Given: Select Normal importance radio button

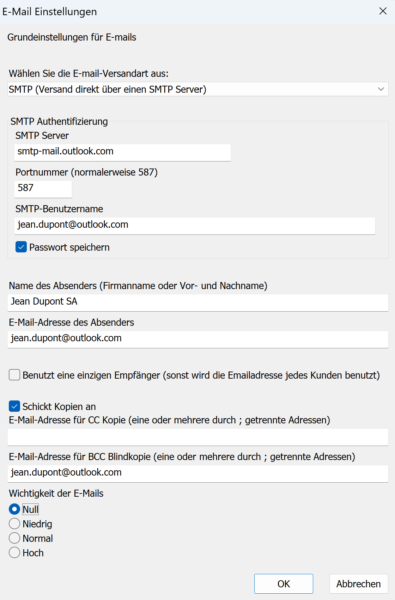Looking at the screenshot, I should click(15, 538).
